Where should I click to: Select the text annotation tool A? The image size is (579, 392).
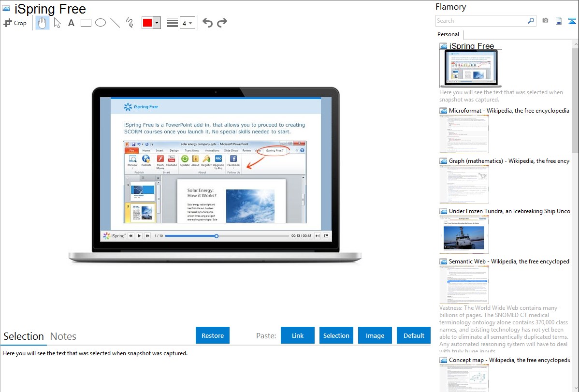71,23
